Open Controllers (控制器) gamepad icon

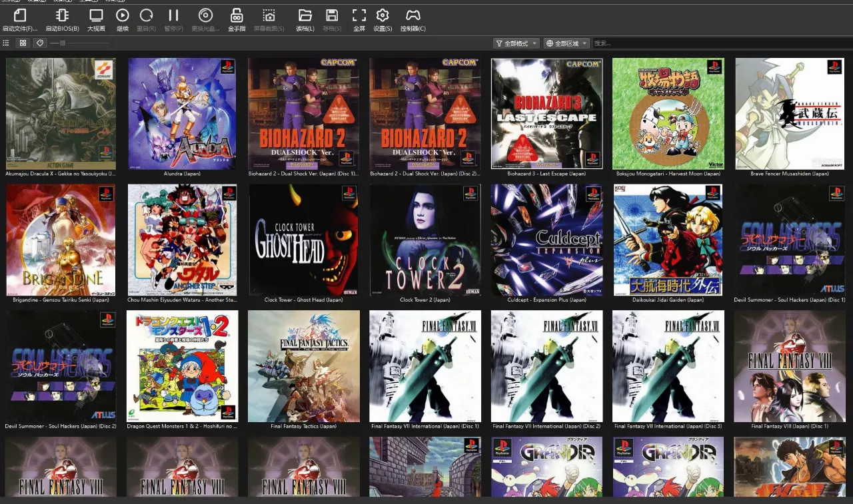pos(413,15)
